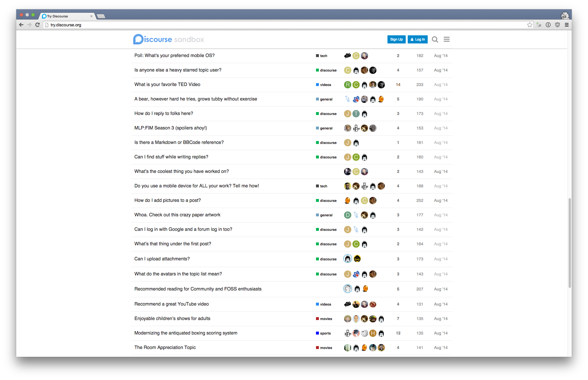Bookmark page with star icon
Viewport: 588px width, 380px height.
[x=530, y=25]
